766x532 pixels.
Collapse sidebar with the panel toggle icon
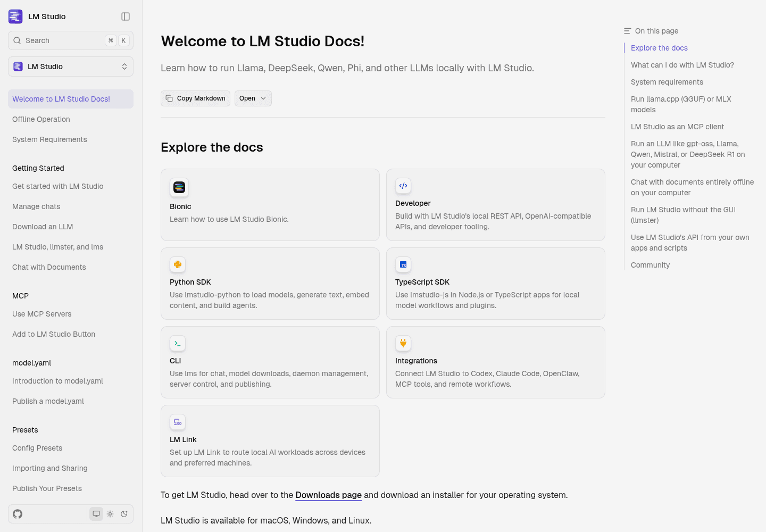coord(126,16)
